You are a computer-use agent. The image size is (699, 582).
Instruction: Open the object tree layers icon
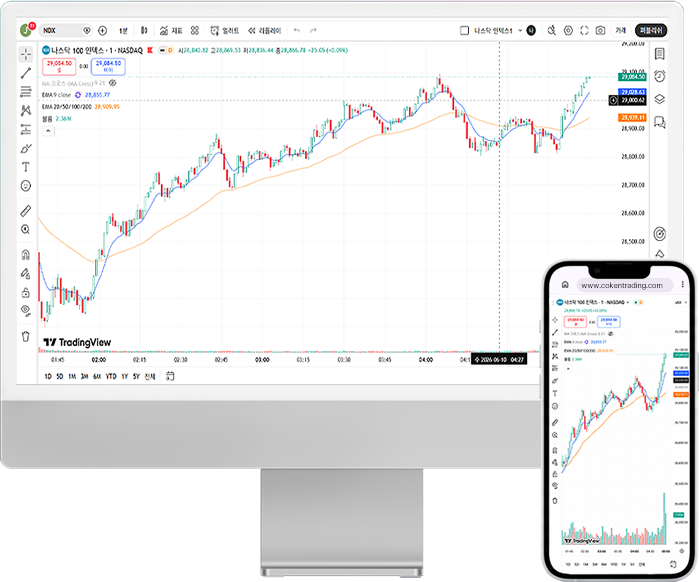(x=660, y=99)
